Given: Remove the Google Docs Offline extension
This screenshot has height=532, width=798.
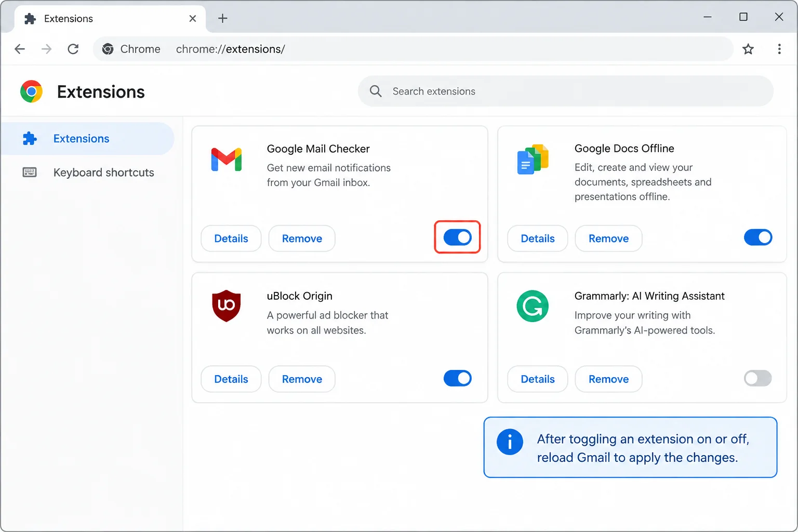Looking at the screenshot, I should coord(608,238).
